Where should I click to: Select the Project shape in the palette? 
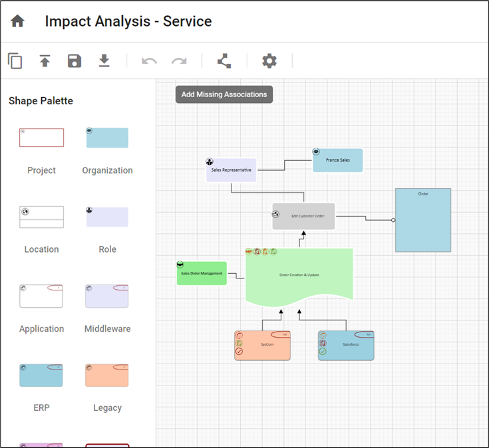tap(41, 138)
